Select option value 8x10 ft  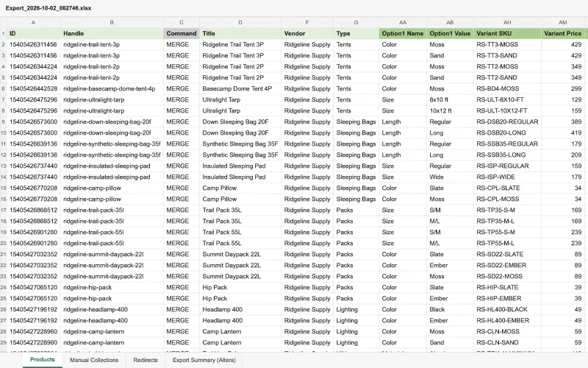(x=450, y=99)
